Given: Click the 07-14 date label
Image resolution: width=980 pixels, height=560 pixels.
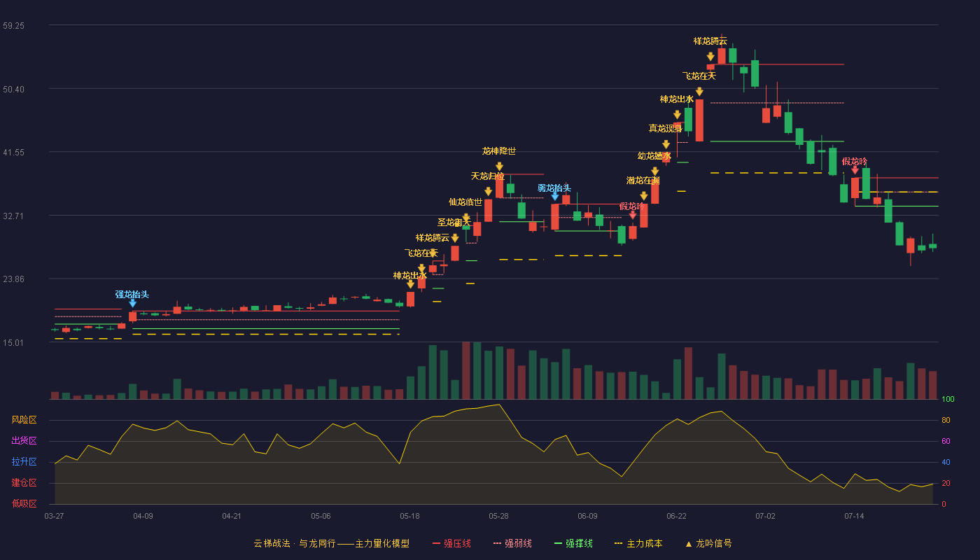Looking at the screenshot, I should pos(854,516).
